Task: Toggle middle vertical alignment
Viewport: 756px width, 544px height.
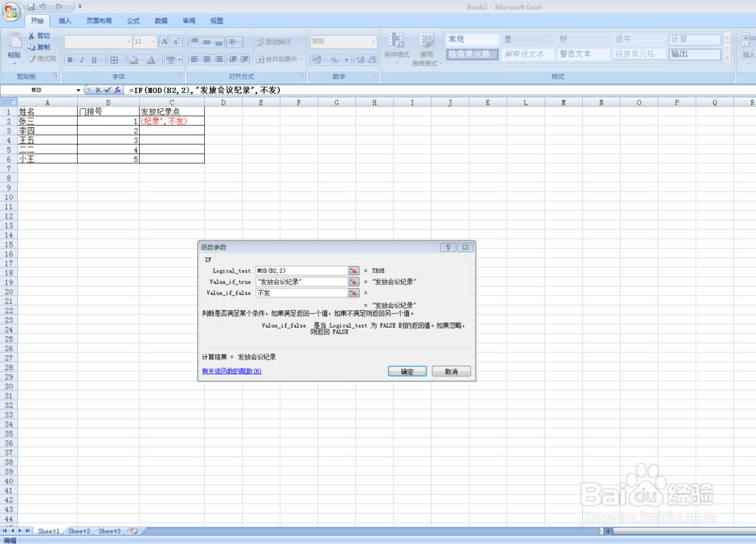Action: [206, 42]
